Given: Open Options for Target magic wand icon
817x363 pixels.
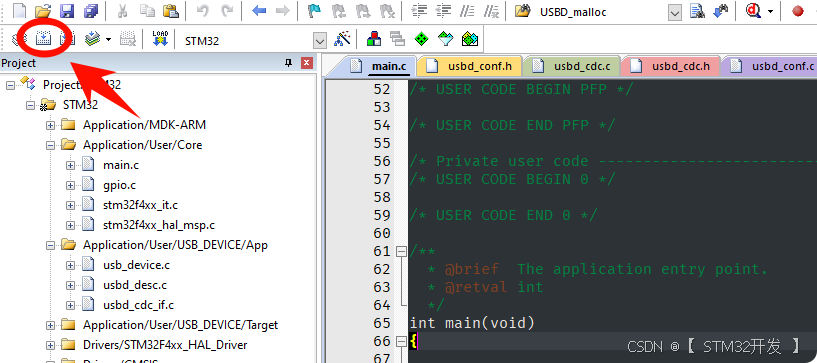Looking at the screenshot, I should pyautogui.click(x=342, y=39).
